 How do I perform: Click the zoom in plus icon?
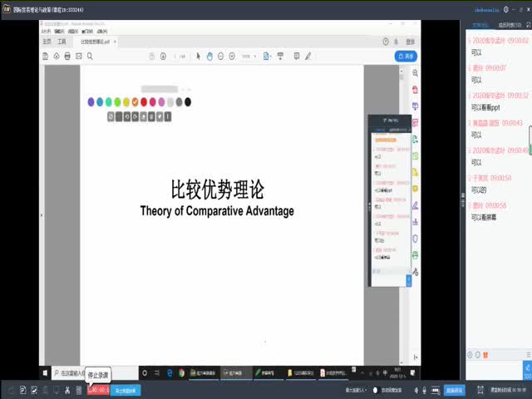click(x=232, y=57)
